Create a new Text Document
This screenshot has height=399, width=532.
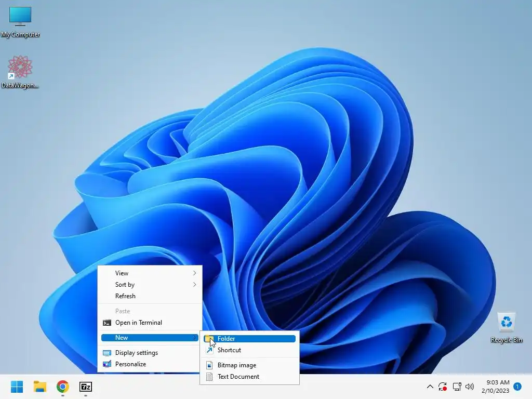tap(250, 377)
